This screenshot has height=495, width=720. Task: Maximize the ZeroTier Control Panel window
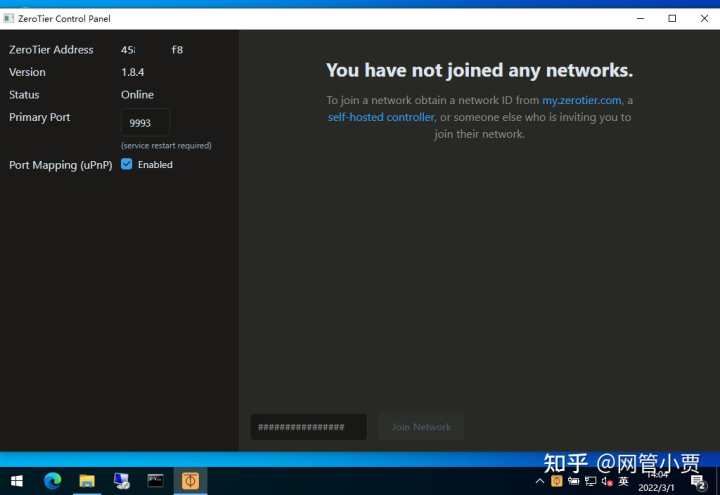(x=672, y=18)
